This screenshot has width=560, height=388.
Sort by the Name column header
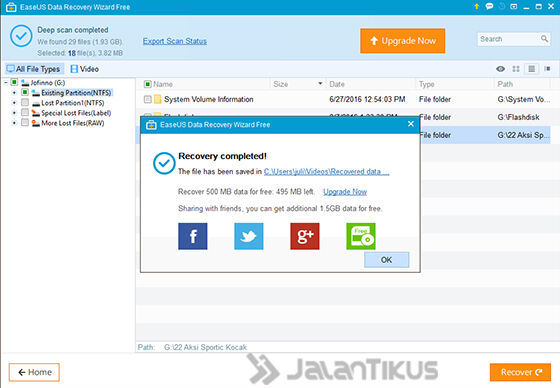163,84
